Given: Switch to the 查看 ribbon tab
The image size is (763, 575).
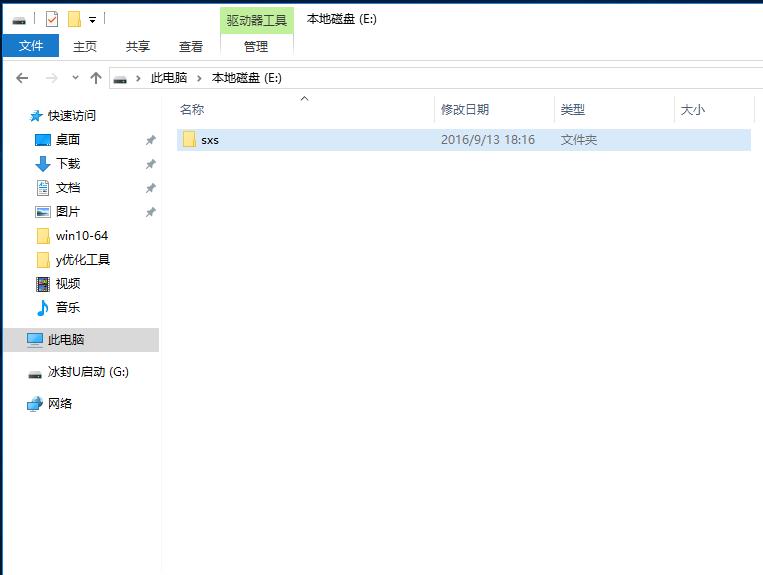Looking at the screenshot, I should point(191,46).
